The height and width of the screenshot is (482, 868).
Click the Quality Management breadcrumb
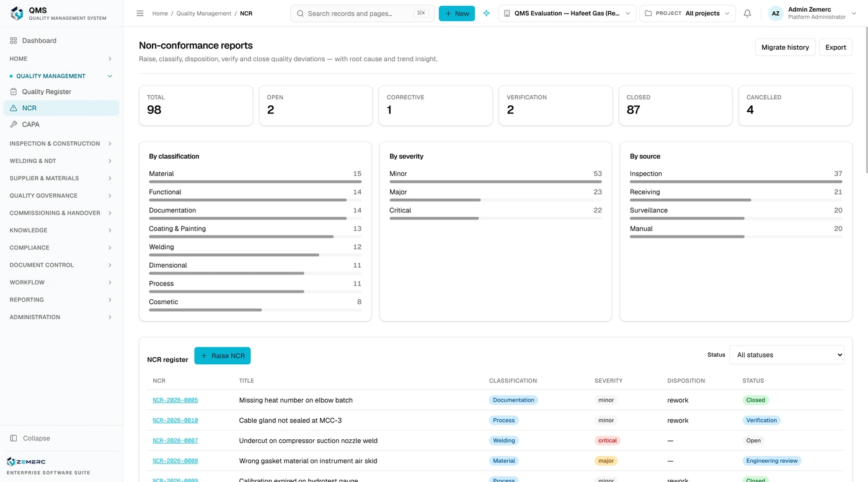click(x=204, y=14)
